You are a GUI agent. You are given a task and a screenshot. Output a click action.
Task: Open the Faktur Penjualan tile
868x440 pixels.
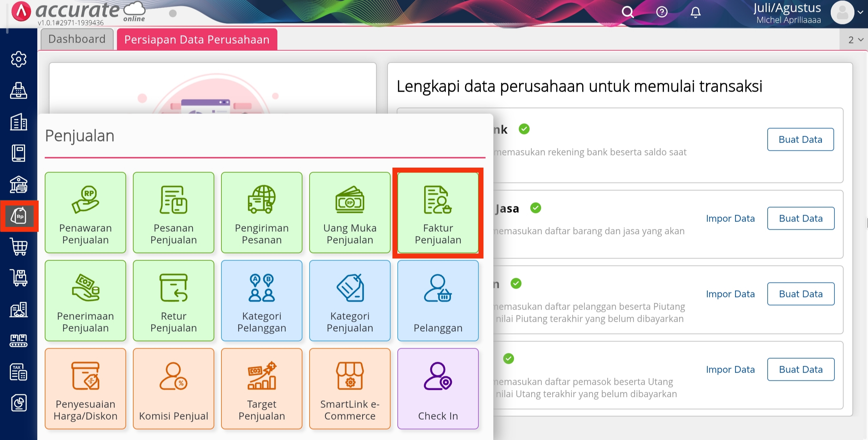(438, 213)
